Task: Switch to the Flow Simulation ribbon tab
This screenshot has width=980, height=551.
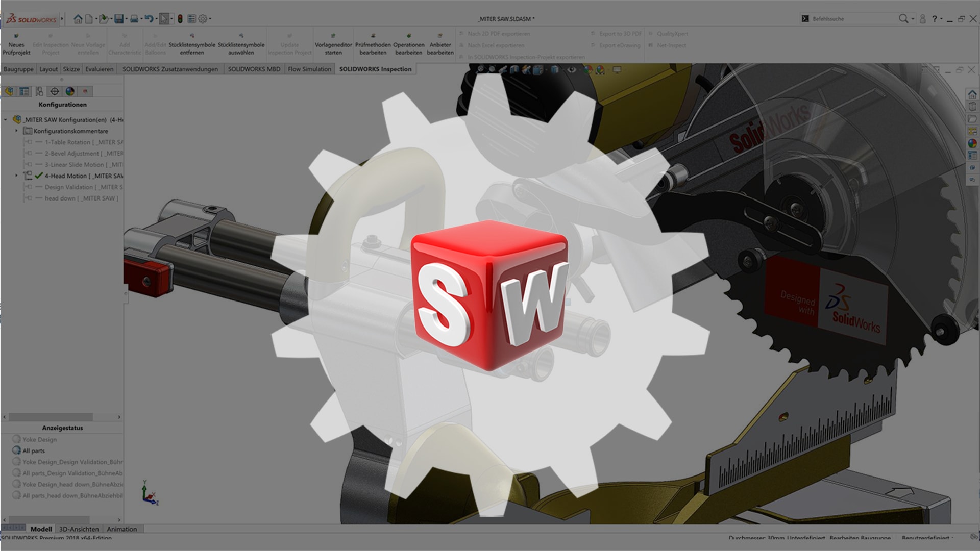Action: coord(309,69)
